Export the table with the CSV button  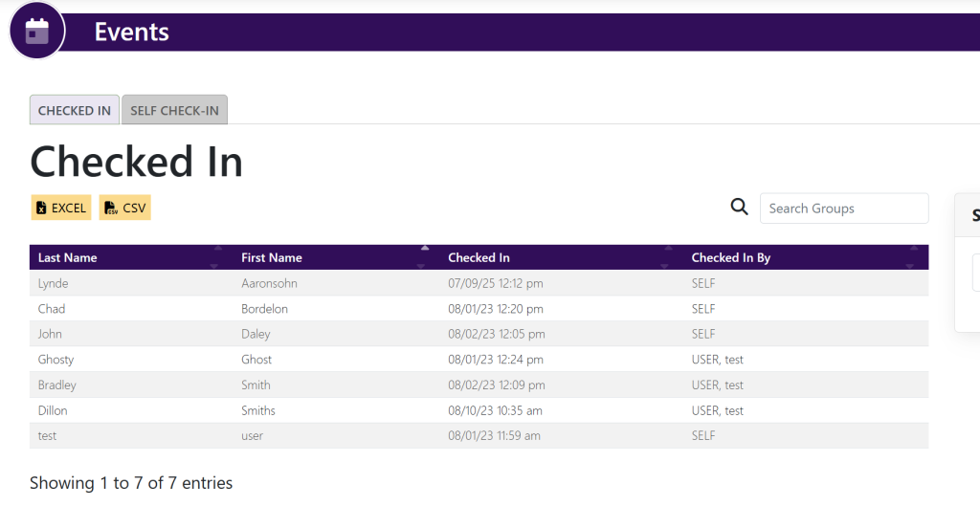click(x=125, y=208)
